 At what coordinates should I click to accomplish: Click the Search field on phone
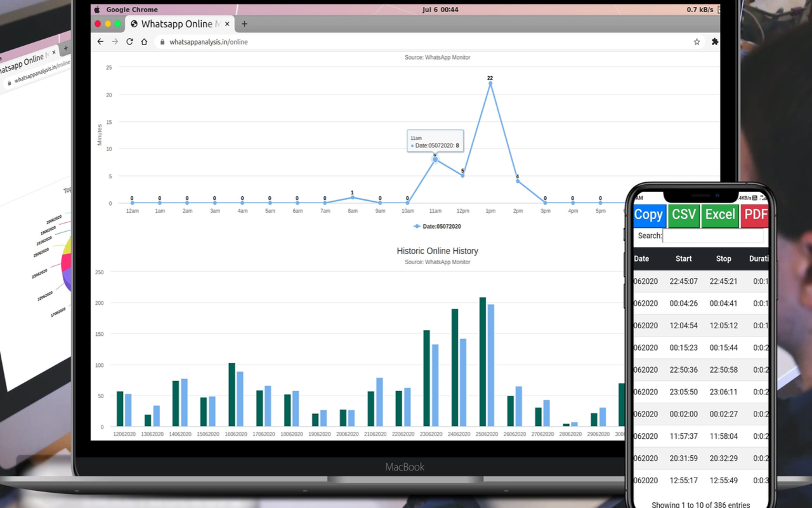tap(713, 236)
